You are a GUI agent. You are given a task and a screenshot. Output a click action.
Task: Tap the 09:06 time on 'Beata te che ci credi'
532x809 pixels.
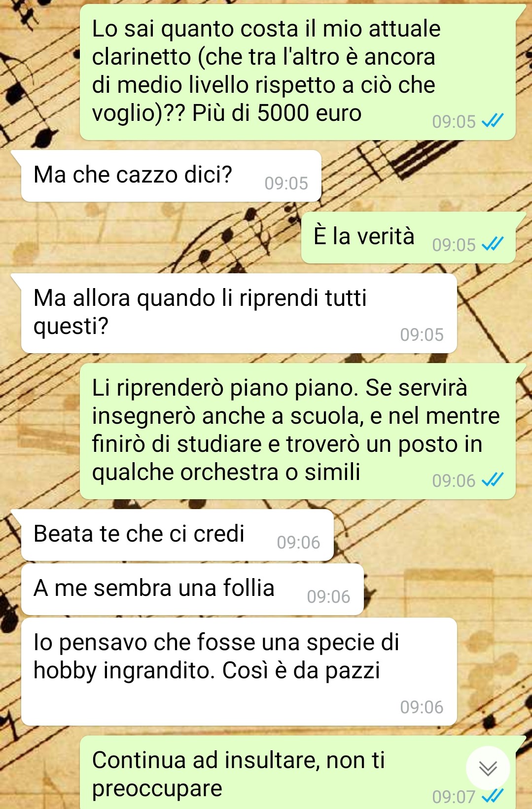[298, 543]
